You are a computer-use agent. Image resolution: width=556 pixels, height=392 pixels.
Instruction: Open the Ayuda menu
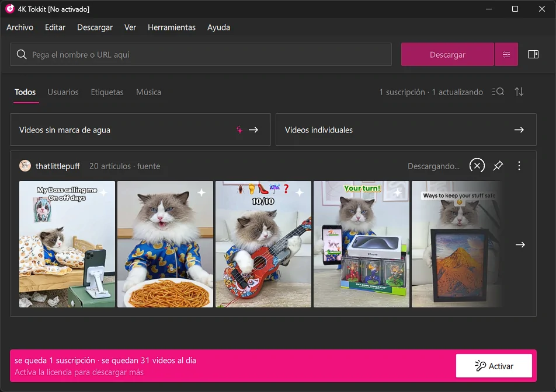(218, 27)
